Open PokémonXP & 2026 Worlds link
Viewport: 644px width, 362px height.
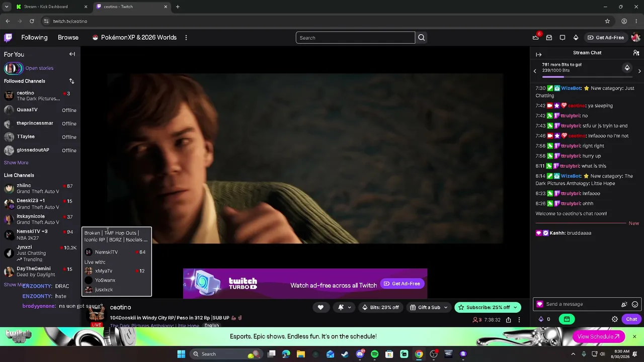tap(134, 37)
